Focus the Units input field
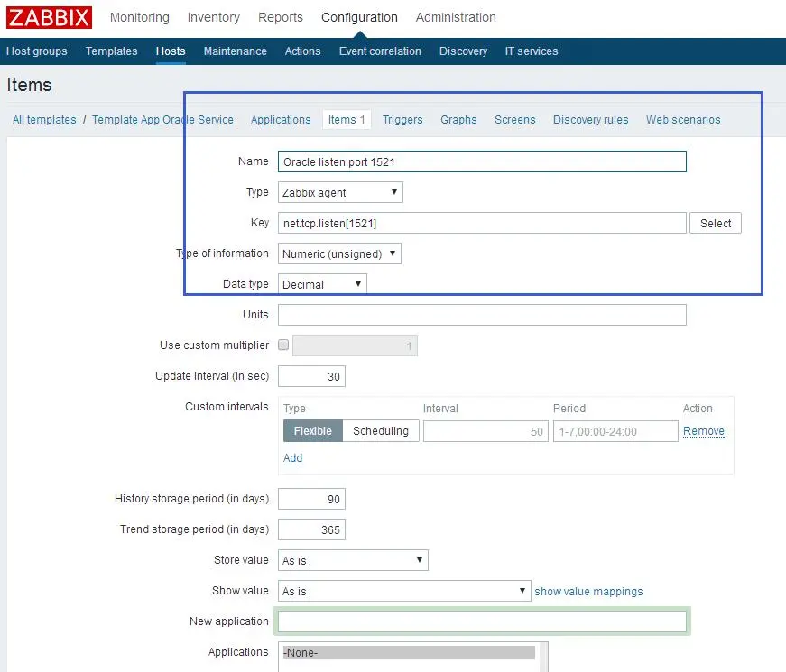 pos(482,315)
